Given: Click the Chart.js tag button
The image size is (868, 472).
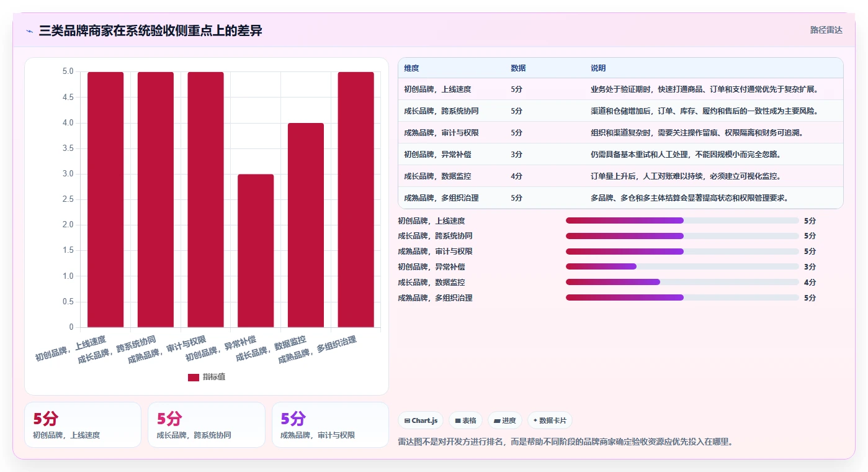Looking at the screenshot, I should tap(421, 420).
